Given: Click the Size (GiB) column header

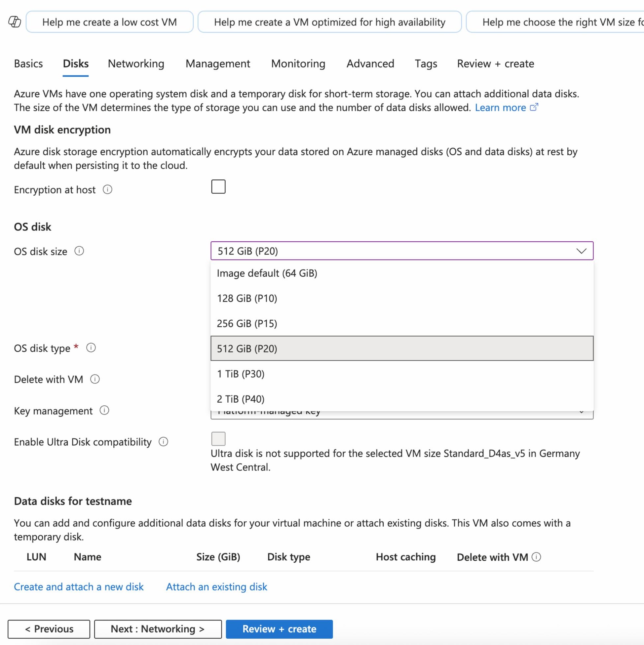Looking at the screenshot, I should pyautogui.click(x=218, y=557).
